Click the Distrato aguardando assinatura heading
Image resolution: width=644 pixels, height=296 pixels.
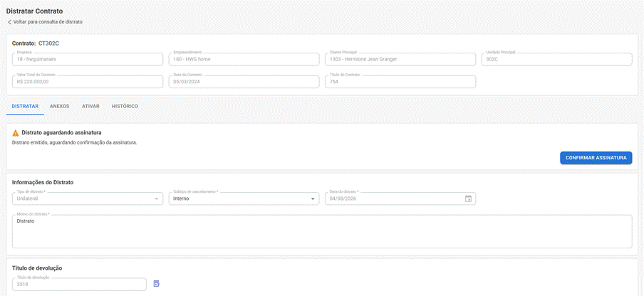point(61,133)
